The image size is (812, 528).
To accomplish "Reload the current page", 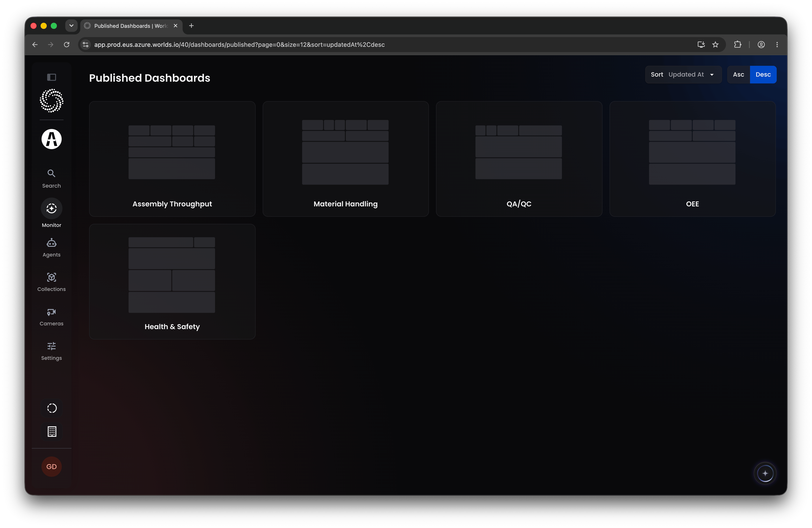I will click(67, 45).
